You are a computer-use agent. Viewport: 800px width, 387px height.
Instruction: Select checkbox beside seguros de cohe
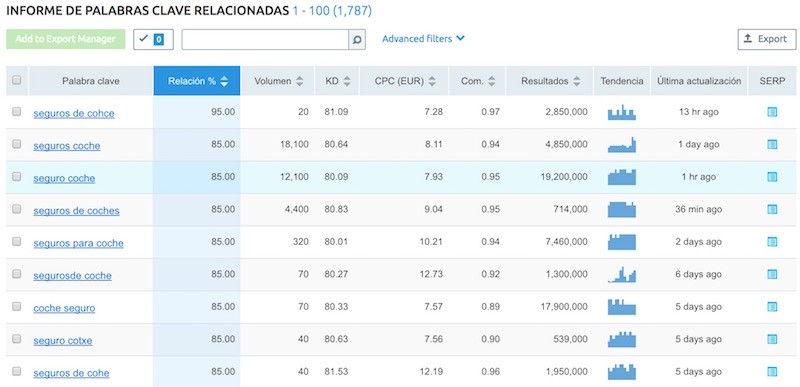17,372
